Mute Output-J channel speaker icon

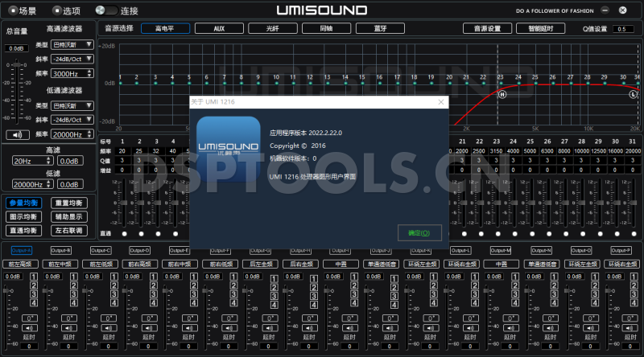pos(390,328)
